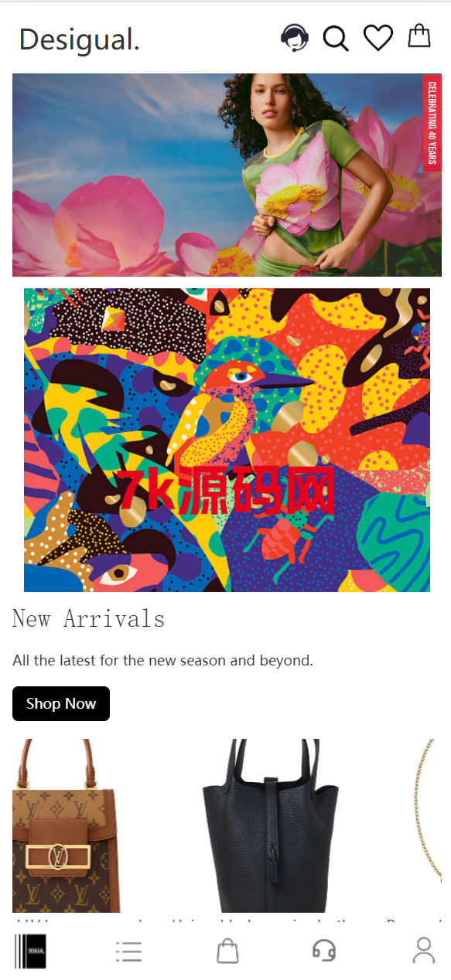Click the New Arrivals heading
This screenshot has height=980, width=451.
pyautogui.click(x=88, y=619)
